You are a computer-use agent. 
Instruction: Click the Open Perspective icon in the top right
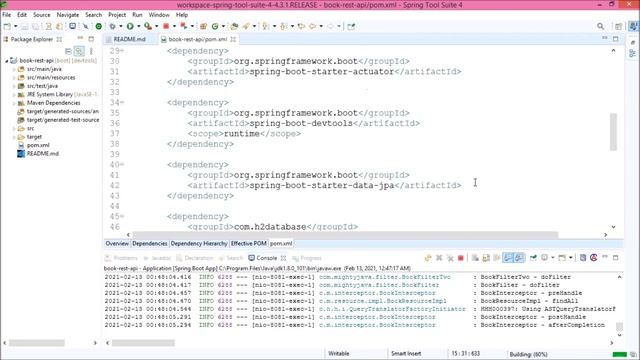[618, 26]
